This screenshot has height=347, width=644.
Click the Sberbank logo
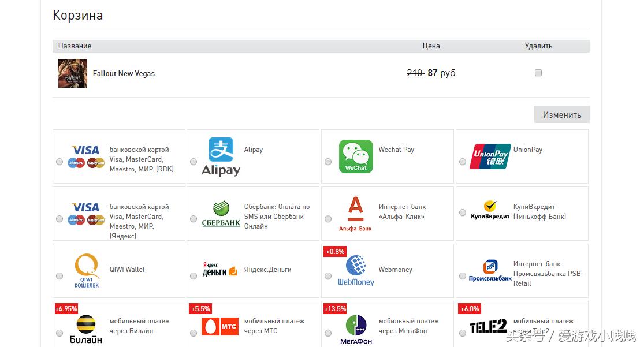[x=221, y=214]
